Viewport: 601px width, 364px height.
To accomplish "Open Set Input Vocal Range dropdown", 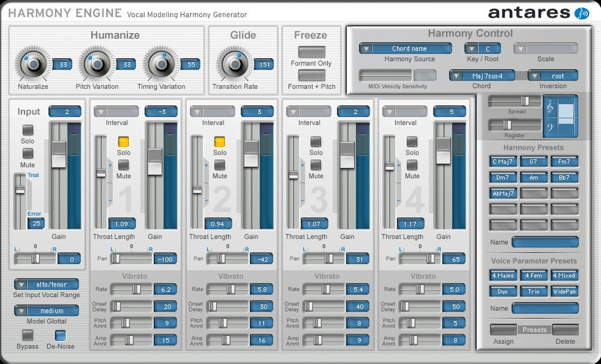I will pyautogui.click(x=47, y=284).
